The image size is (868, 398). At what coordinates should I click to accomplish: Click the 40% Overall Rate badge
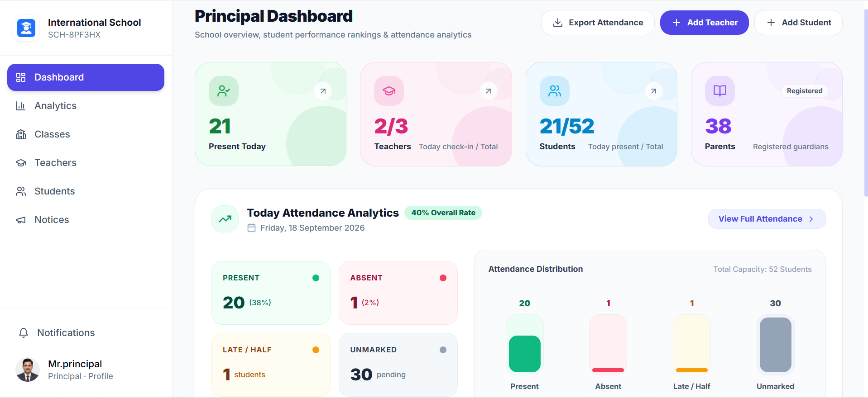coord(443,213)
